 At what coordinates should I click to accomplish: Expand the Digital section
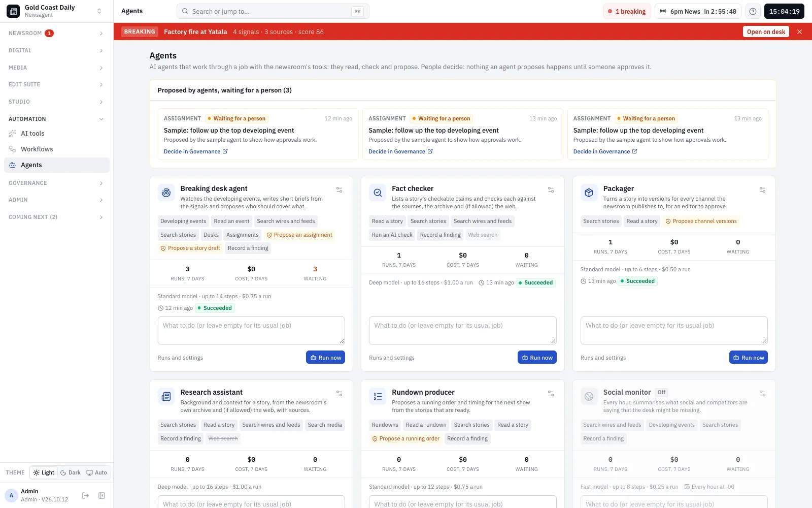point(57,50)
